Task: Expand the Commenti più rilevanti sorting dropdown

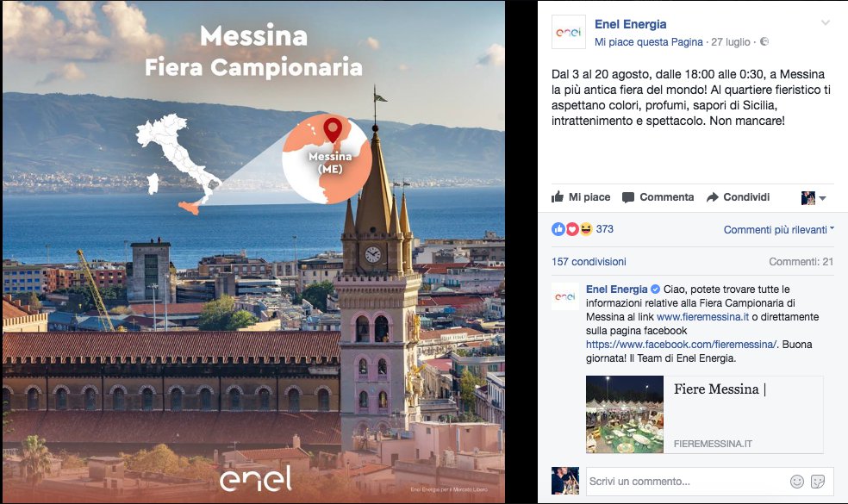Action: tap(778, 230)
